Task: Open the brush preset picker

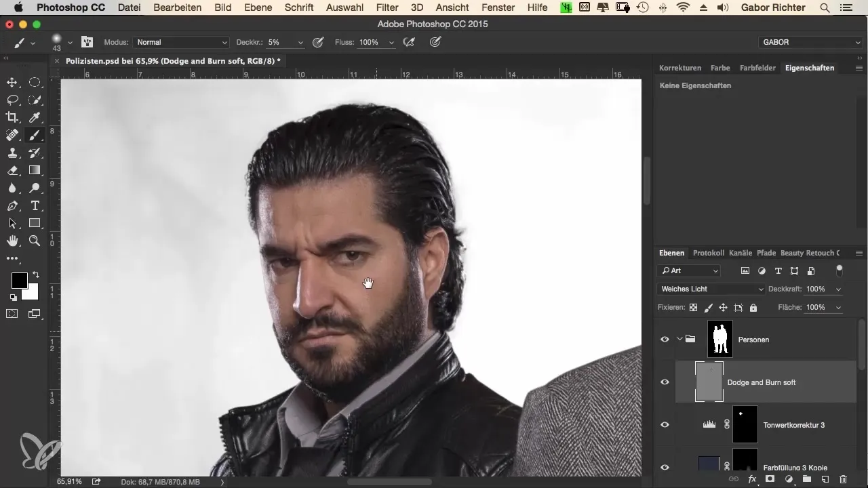Action: click(x=69, y=42)
